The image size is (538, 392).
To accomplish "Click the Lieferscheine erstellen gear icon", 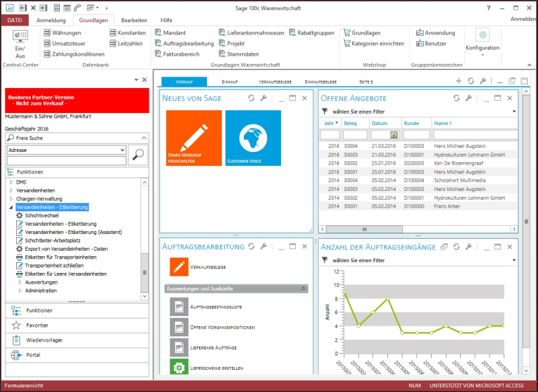I will [x=178, y=368].
